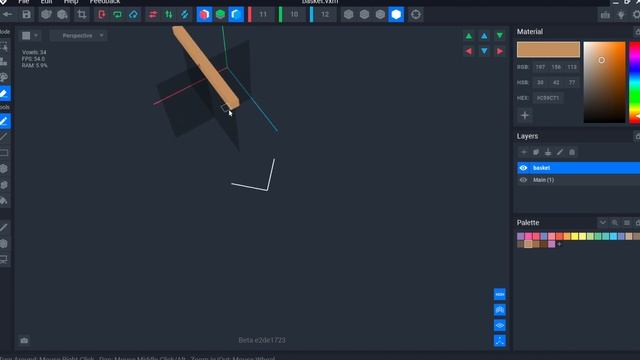Duplicate the selected layer

coord(536,152)
